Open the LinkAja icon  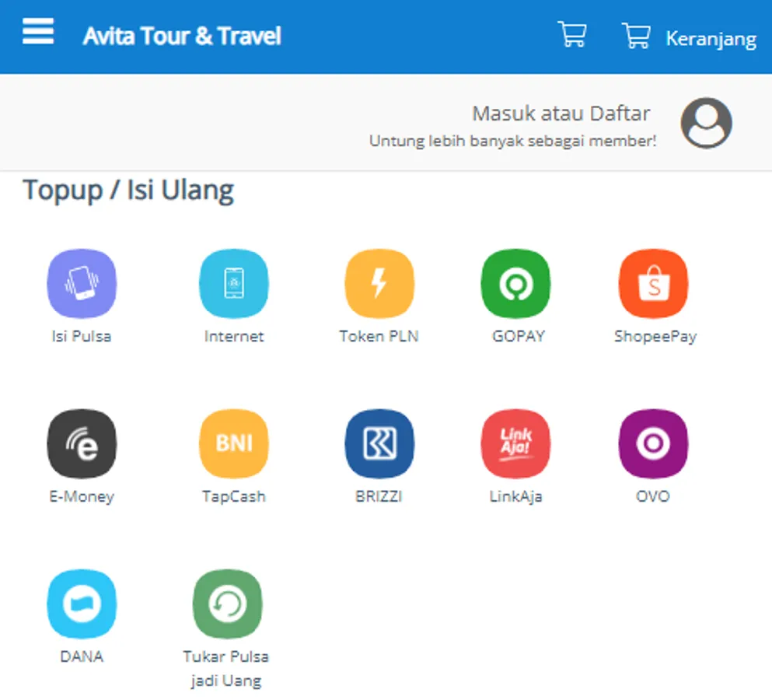[x=515, y=443]
